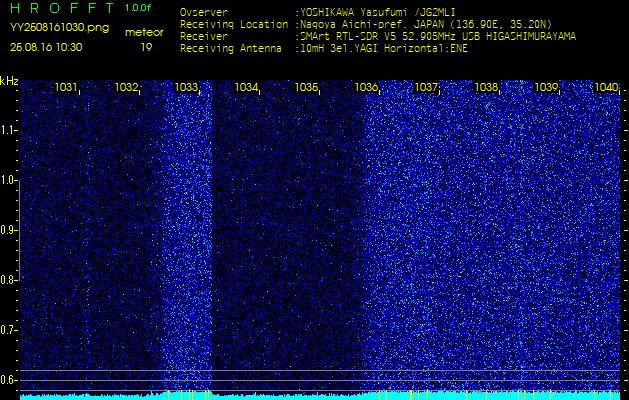629x400 pixels.
Task: Select the 0.7 kHz frequency label
Action: (x=8, y=330)
